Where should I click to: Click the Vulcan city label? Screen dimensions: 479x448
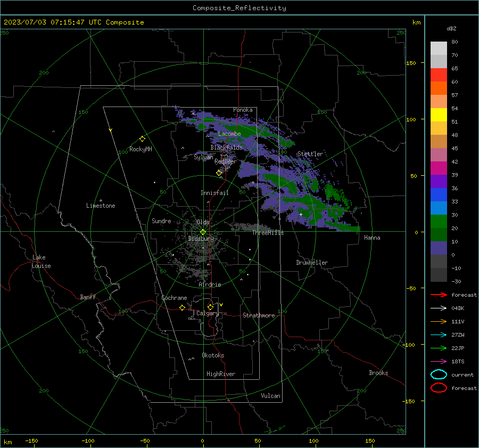270,396
